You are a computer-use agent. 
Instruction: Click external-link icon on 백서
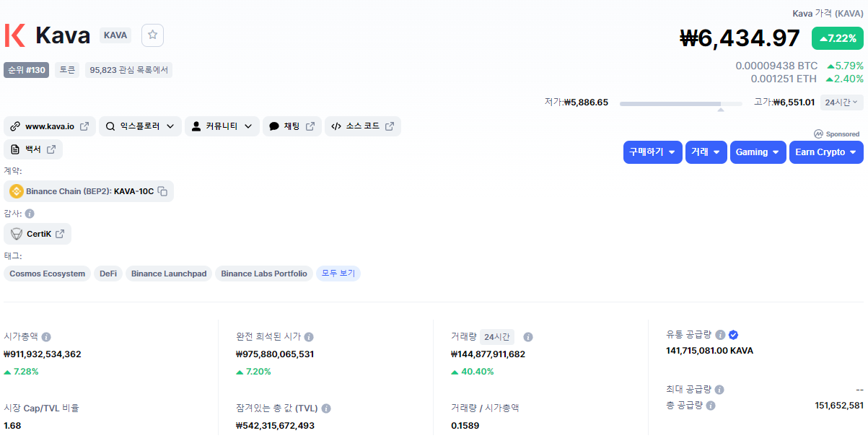51,149
